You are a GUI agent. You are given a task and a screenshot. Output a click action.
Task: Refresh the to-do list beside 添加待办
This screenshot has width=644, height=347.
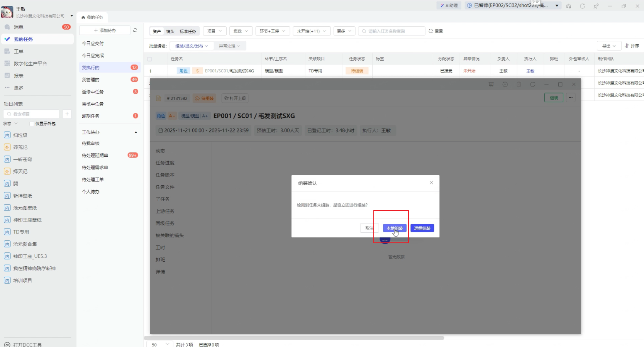pos(135,30)
